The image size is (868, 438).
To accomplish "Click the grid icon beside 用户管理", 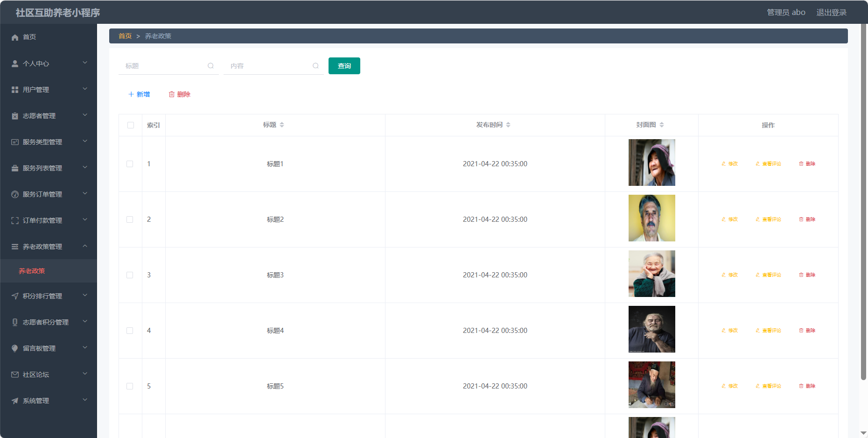I will click(x=15, y=90).
